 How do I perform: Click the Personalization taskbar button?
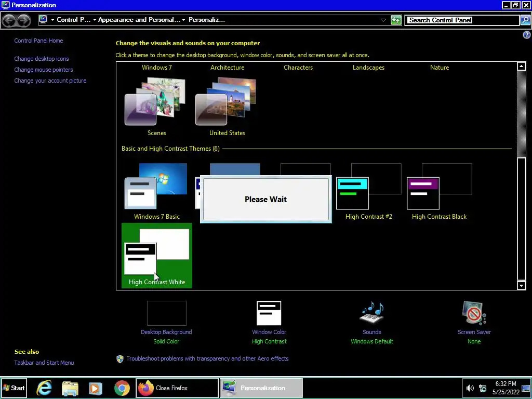click(261, 388)
